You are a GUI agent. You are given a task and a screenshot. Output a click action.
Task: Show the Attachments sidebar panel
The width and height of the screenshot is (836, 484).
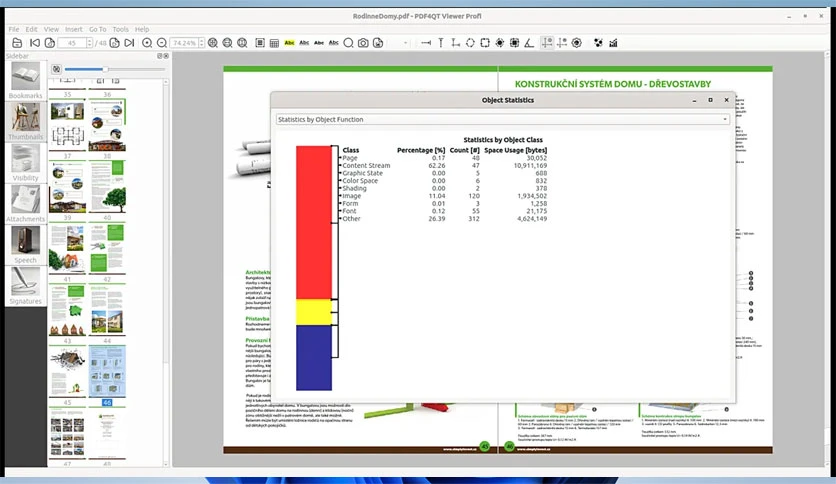[x=26, y=204]
